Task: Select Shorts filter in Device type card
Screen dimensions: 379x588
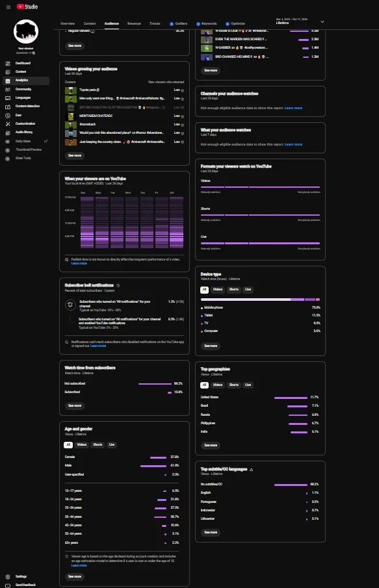Action: (234, 290)
